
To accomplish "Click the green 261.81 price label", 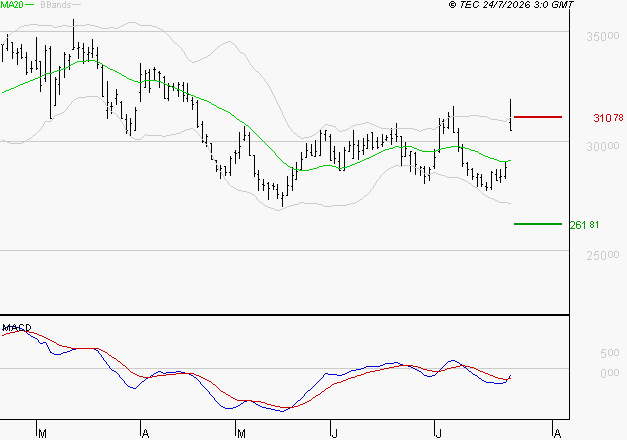I will tap(584, 225).
